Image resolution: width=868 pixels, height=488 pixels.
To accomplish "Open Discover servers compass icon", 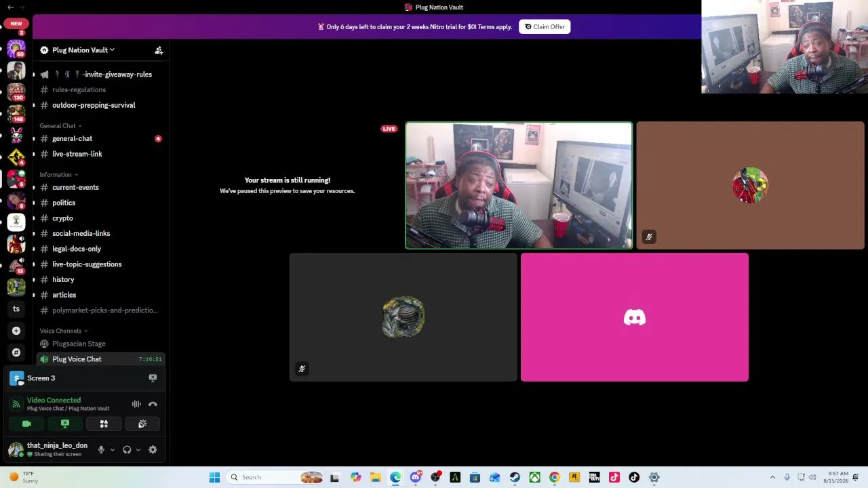I will coord(16,352).
